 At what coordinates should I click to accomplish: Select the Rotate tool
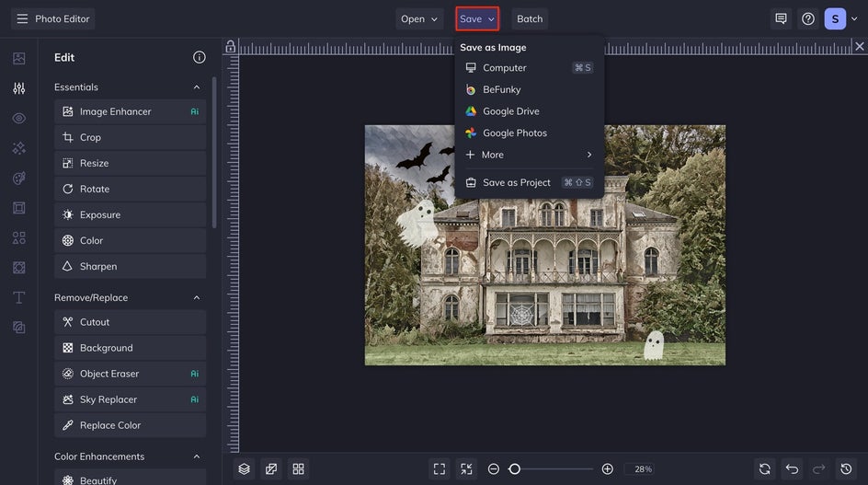(x=130, y=189)
